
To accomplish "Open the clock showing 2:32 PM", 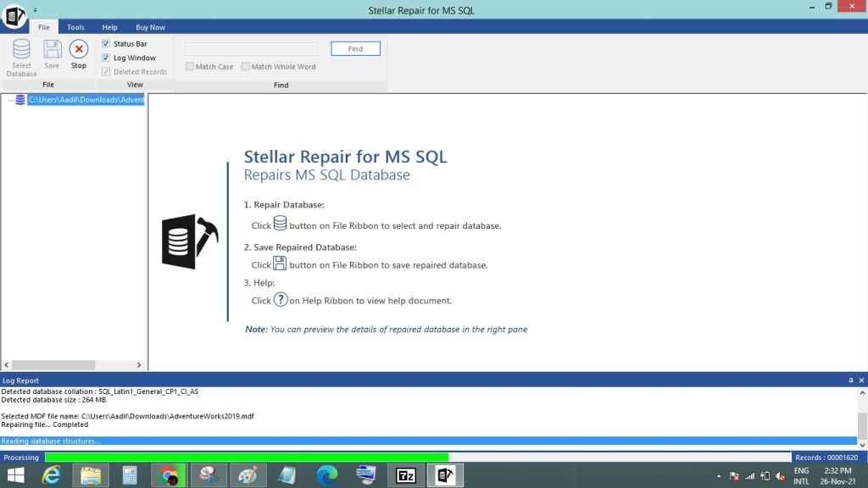I will (x=837, y=476).
